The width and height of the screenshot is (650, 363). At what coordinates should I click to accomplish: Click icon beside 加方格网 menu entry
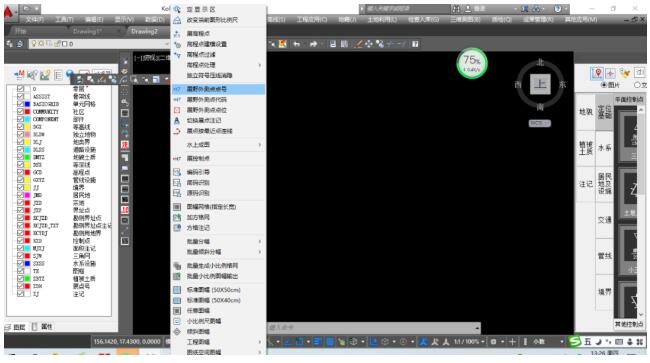(177, 217)
